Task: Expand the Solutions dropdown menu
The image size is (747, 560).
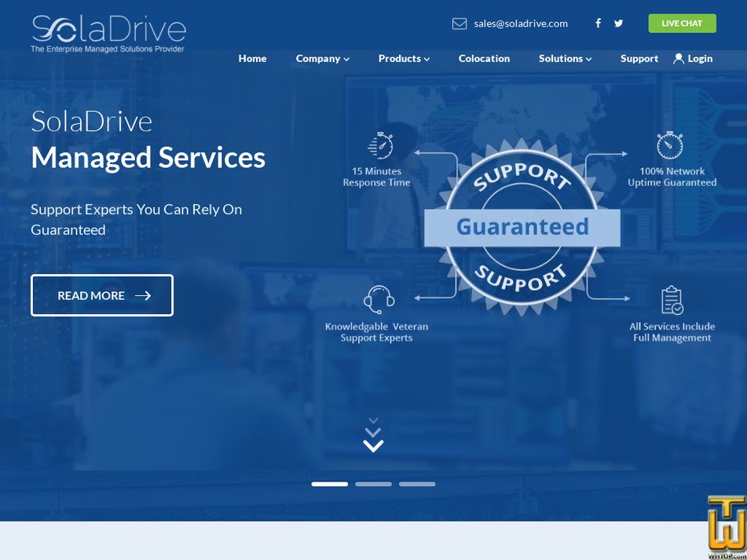Action: pyautogui.click(x=565, y=59)
